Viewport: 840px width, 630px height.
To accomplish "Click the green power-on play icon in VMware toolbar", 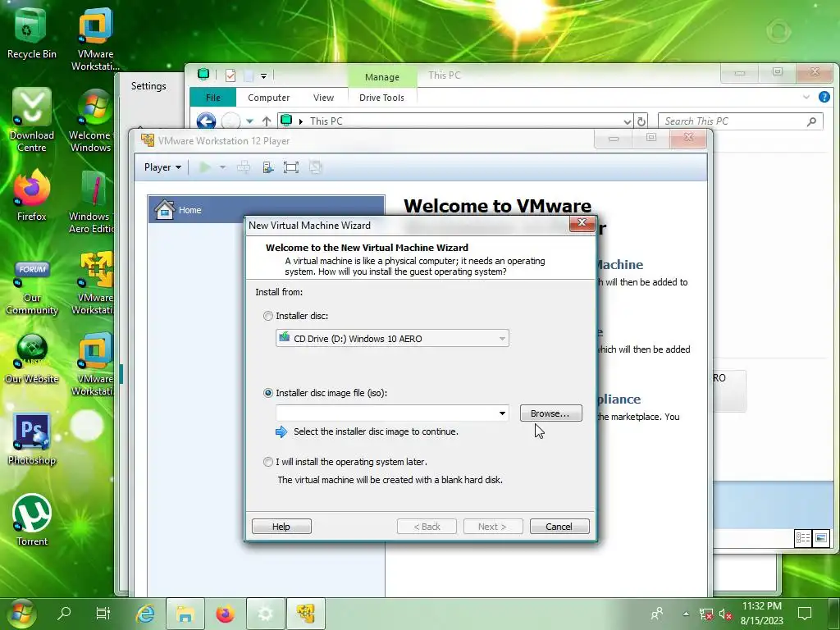I will (x=204, y=167).
